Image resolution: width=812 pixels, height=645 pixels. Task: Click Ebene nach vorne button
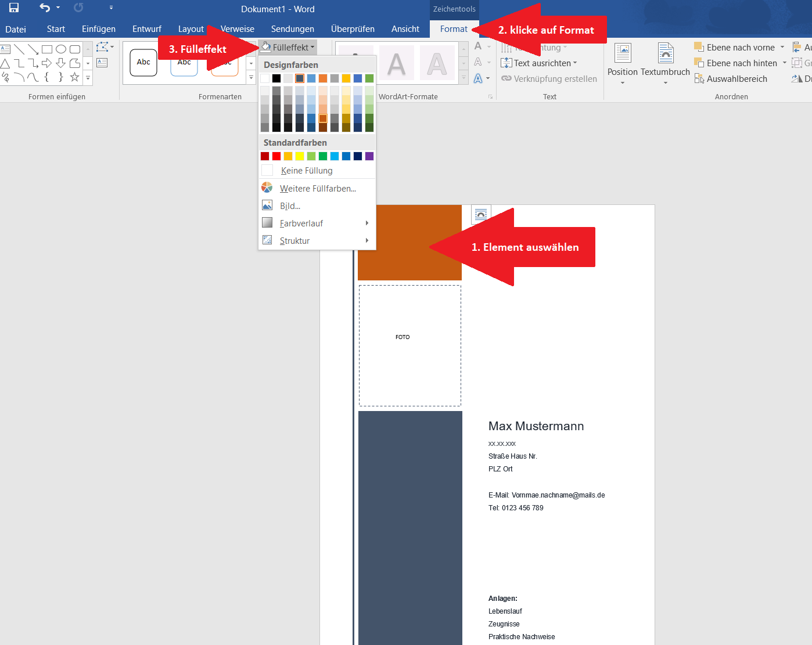735,48
